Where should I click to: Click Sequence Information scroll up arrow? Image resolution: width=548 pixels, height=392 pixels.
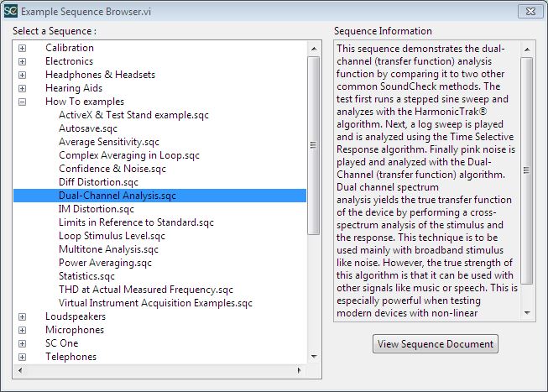[x=527, y=50]
